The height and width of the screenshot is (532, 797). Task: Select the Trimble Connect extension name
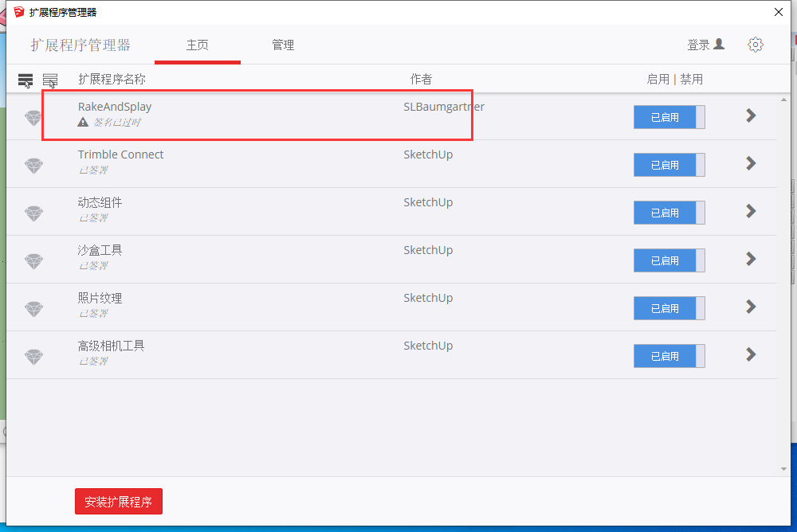click(x=120, y=155)
